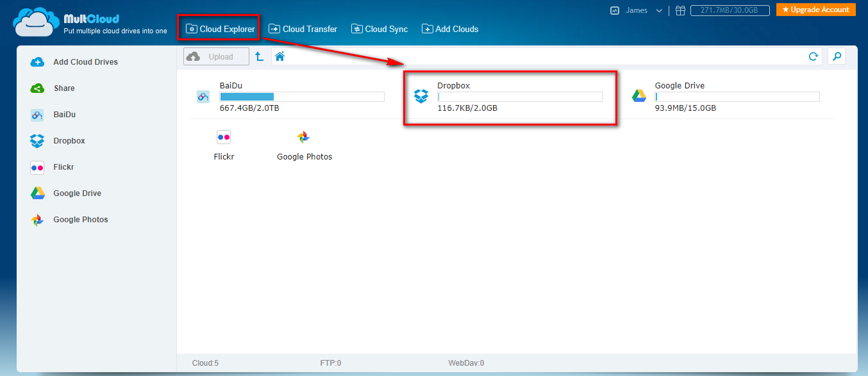Open Google Drive icon in main pane
The height and width of the screenshot is (376, 868).
(638, 96)
